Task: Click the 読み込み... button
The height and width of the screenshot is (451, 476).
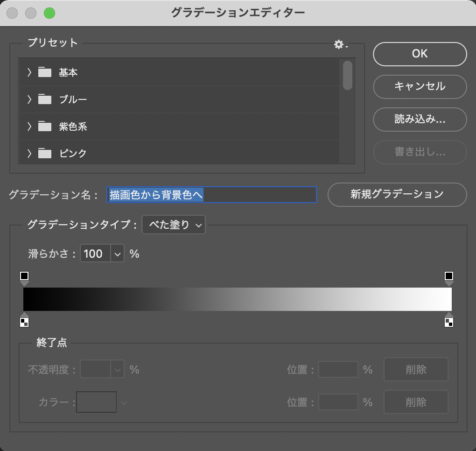Action: tap(420, 119)
